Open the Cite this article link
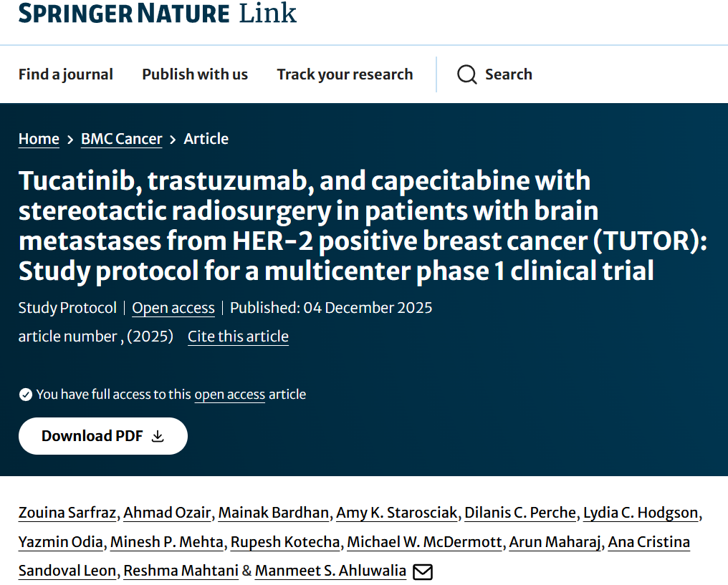 coord(238,337)
